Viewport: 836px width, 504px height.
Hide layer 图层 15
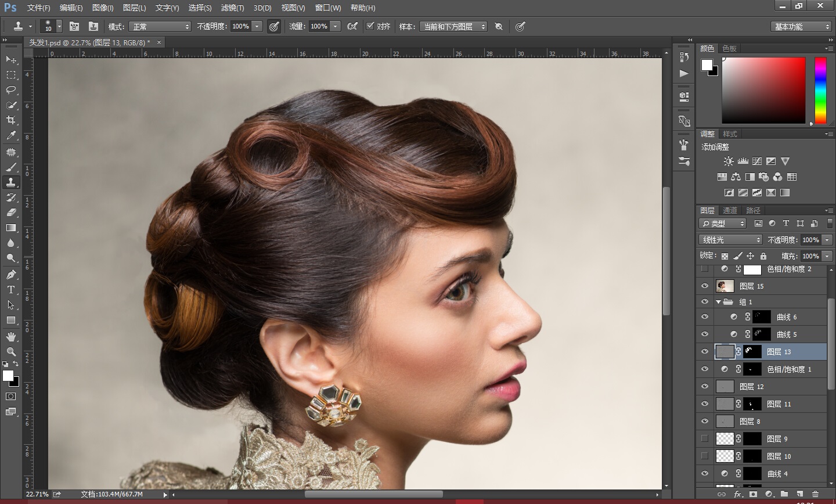tap(705, 286)
